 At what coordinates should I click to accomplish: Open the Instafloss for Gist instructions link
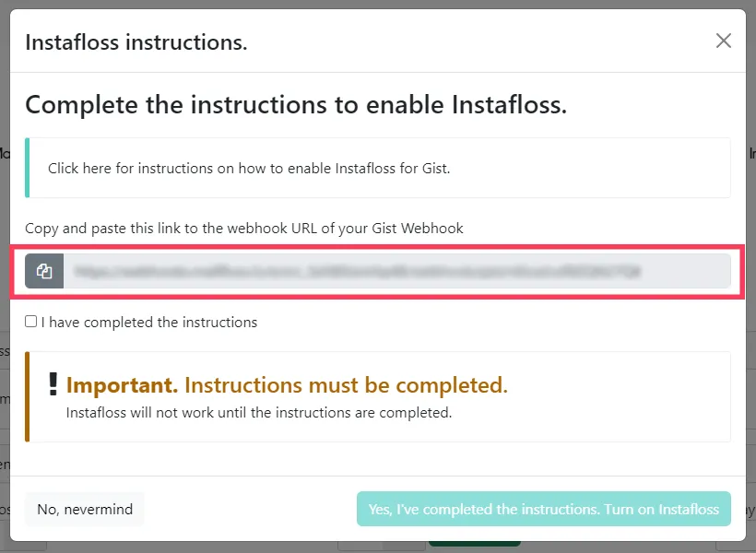point(249,169)
